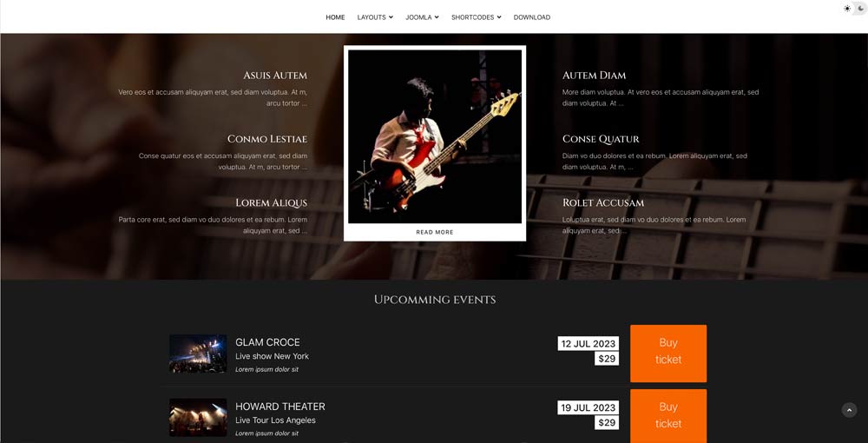Viewport: 868px width, 443px height.
Task: Buy ticket for Glam Croce event
Action: tap(668, 354)
